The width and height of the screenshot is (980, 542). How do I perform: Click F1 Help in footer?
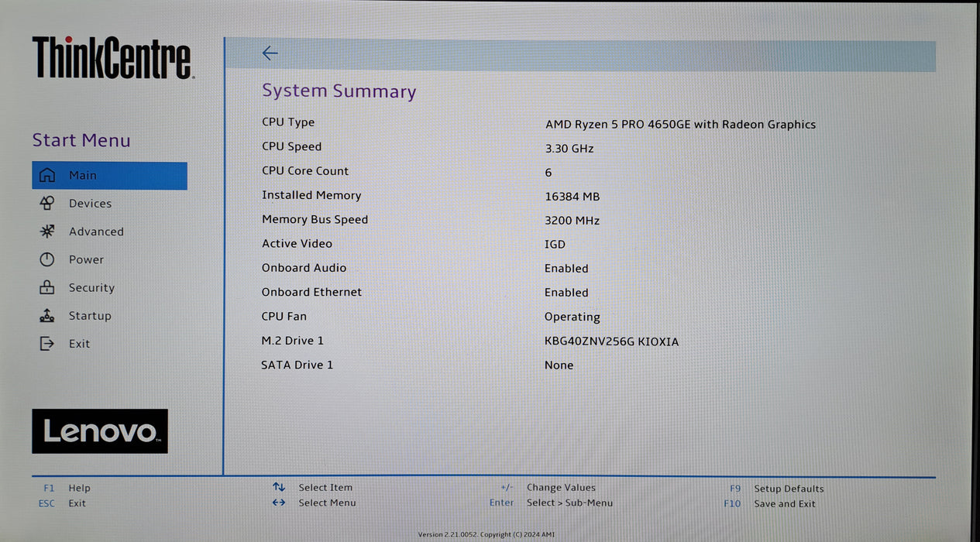point(67,488)
